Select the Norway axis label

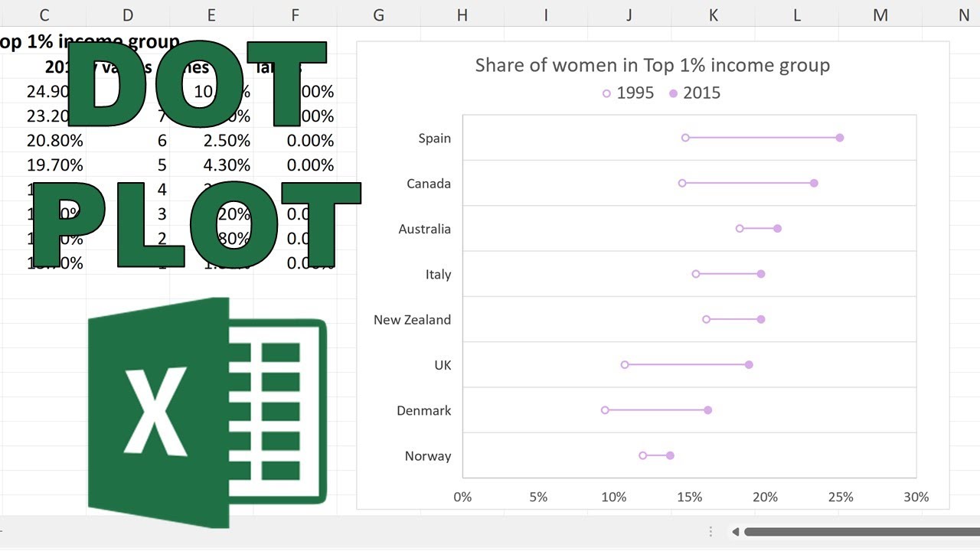[x=428, y=456]
